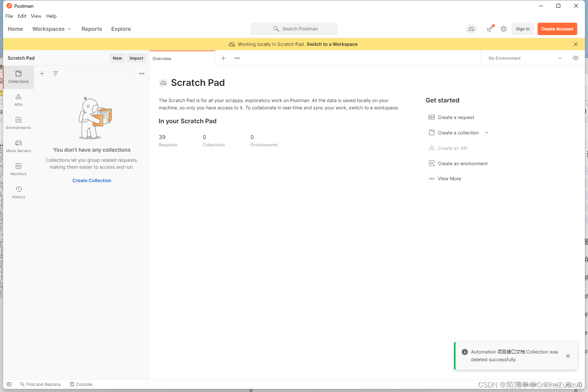
Task: Open the Monitors sidebar section
Action: pyautogui.click(x=18, y=169)
